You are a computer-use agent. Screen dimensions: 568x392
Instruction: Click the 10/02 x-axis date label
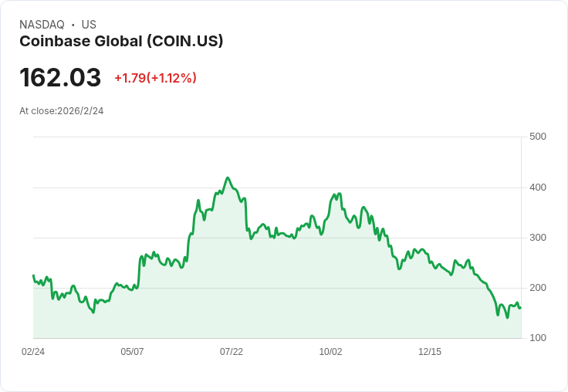tap(330, 352)
